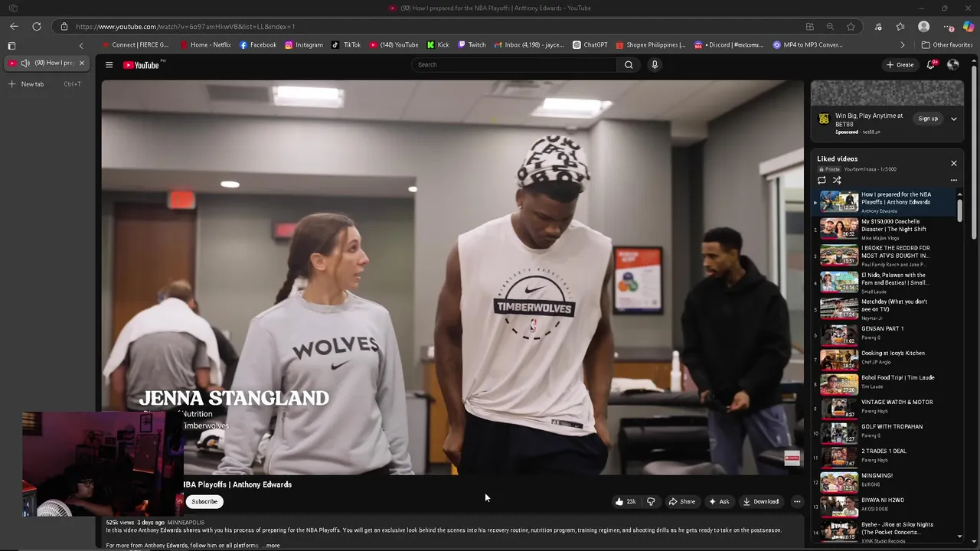The height and width of the screenshot is (551, 980).
Task: Start voice search with microphone icon
Action: [655, 65]
